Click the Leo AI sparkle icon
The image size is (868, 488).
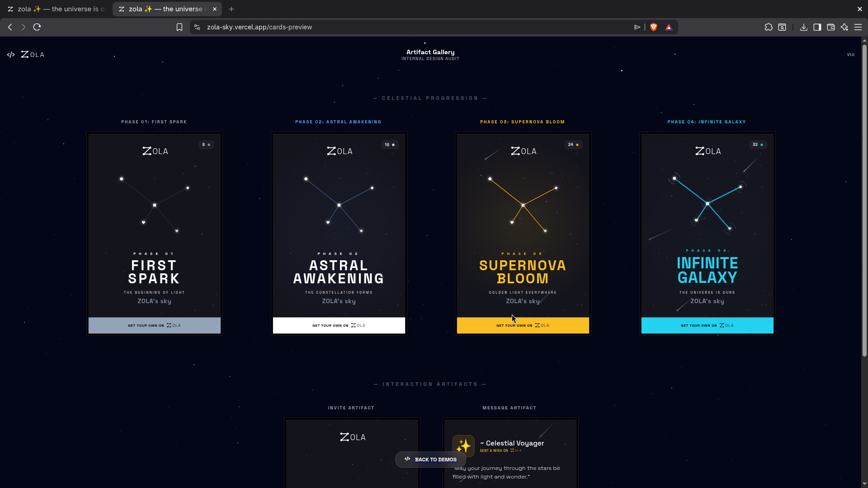tap(844, 27)
